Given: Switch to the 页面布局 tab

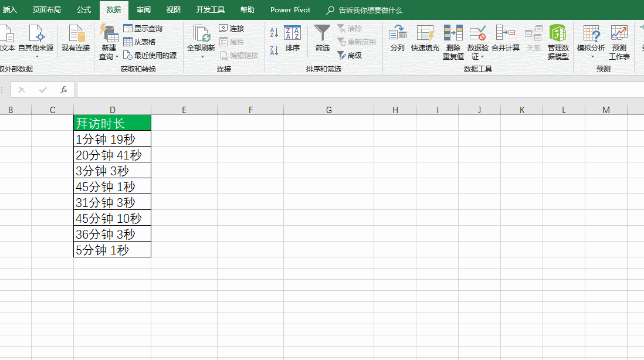Looking at the screenshot, I should (47, 10).
